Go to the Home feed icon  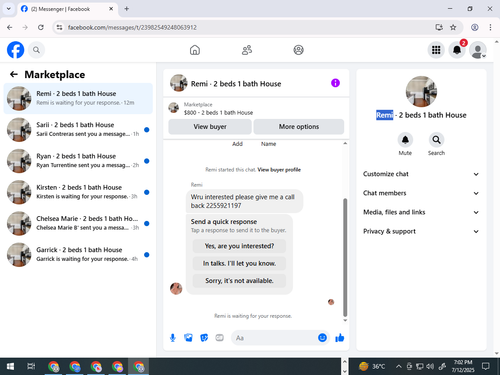click(195, 50)
